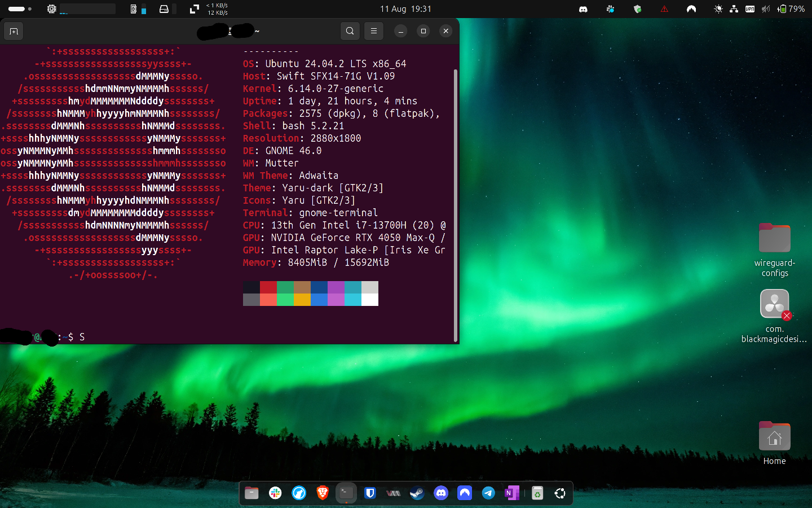Click the 'Swift SFX14-71G V1.09' host text
The width and height of the screenshot is (812, 508).
coord(336,76)
